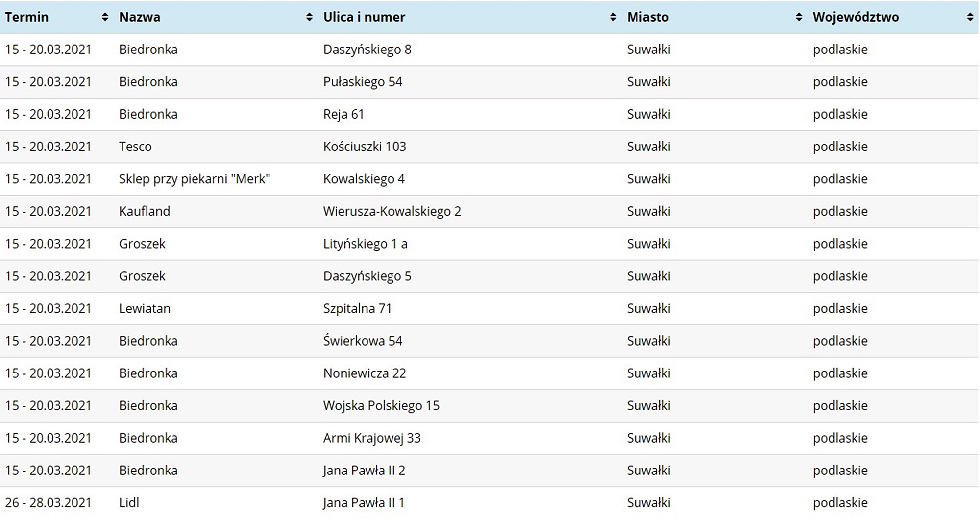Click the Miasto column header text
The height and width of the screenshot is (522, 980).
[x=648, y=17]
